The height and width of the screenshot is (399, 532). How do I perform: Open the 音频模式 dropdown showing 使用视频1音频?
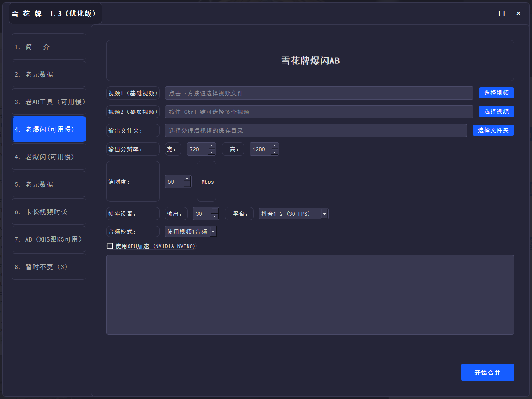(191, 231)
